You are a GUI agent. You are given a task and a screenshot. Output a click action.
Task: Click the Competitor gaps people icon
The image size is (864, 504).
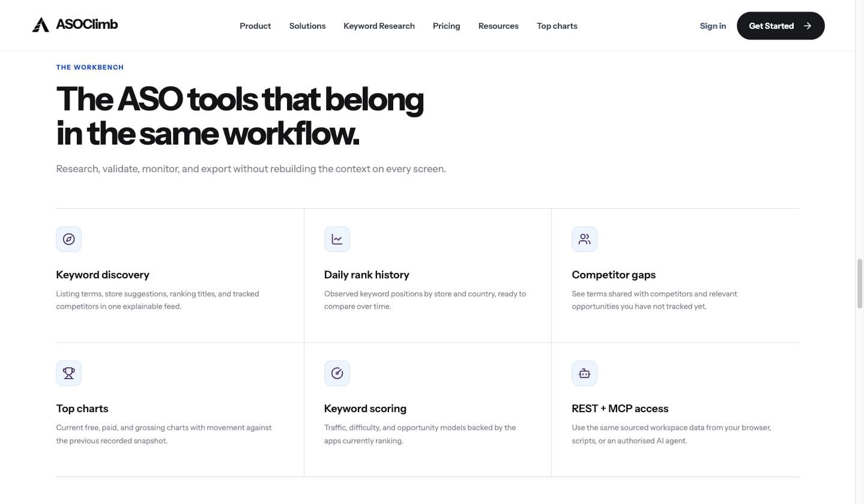click(x=584, y=239)
